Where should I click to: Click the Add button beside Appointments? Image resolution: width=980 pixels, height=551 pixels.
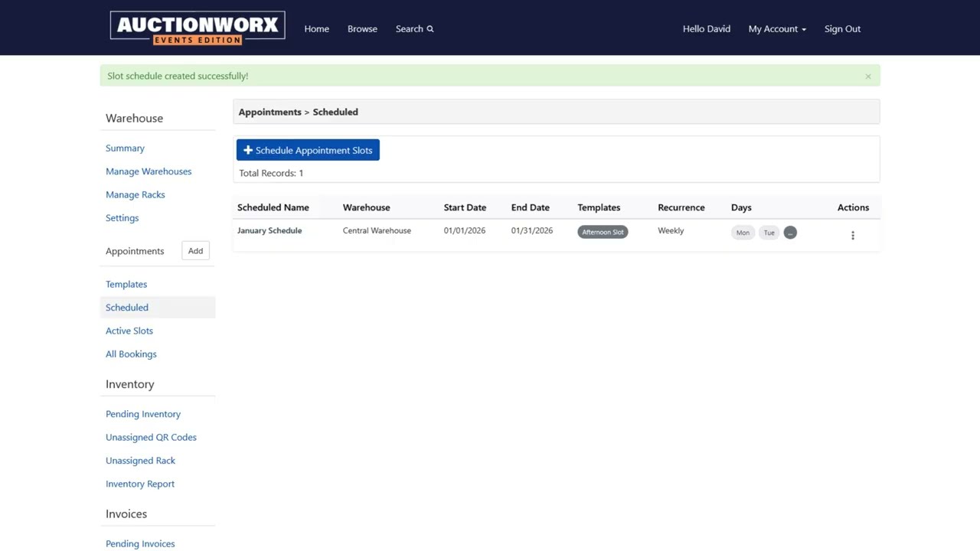point(195,251)
